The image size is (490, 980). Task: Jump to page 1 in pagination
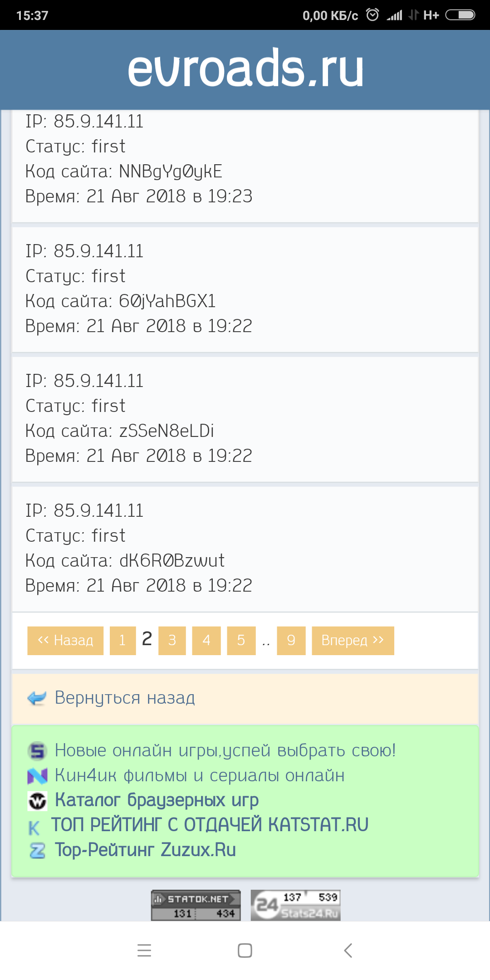coord(122,641)
